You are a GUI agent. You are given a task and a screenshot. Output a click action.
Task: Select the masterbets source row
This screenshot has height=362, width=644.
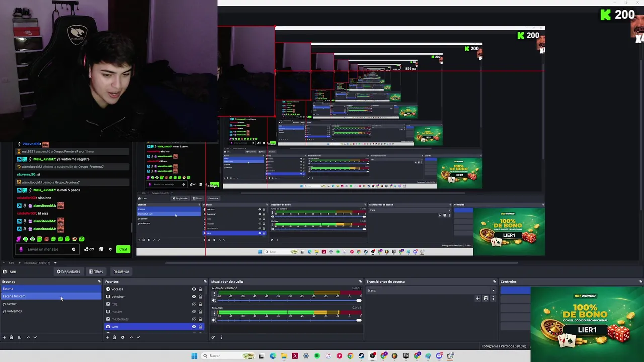(x=154, y=319)
